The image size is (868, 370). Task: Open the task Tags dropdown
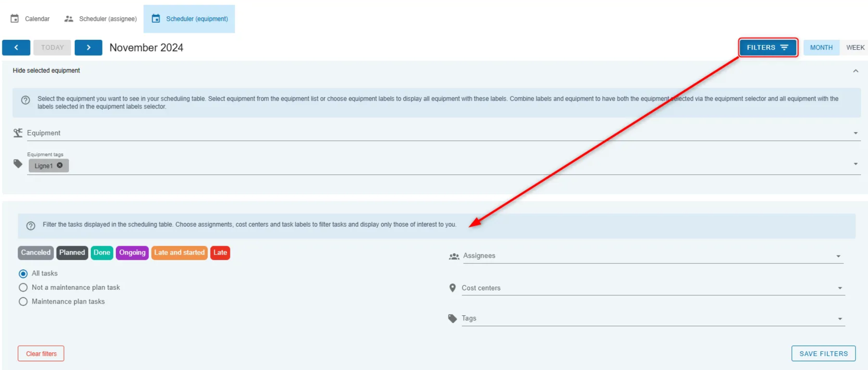point(653,319)
